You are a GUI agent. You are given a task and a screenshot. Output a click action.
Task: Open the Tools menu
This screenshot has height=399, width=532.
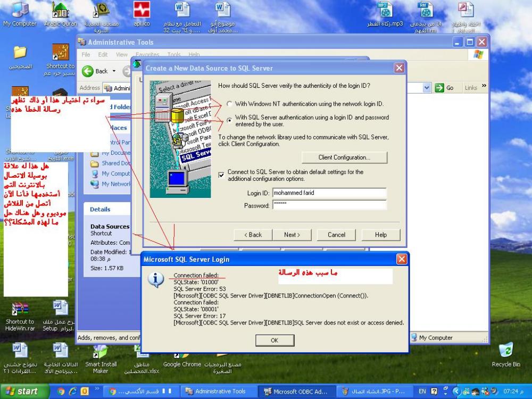click(174, 55)
